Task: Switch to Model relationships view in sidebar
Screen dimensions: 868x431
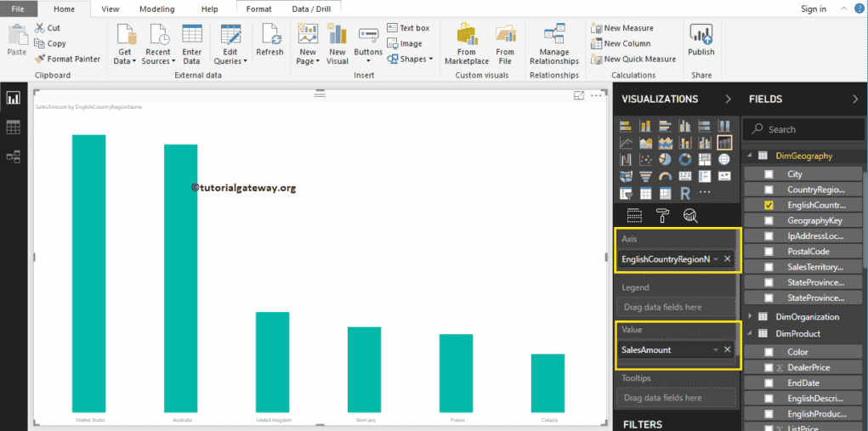Action: coord(13,157)
